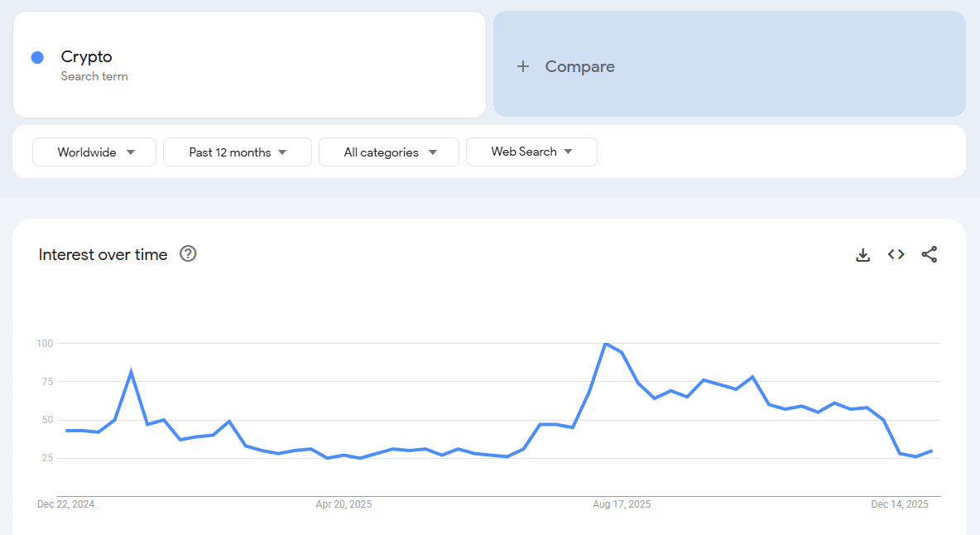The width and height of the screenshot is (980, 535).
Task: Add a comparison term with Compare
Action: coord(565,66)
